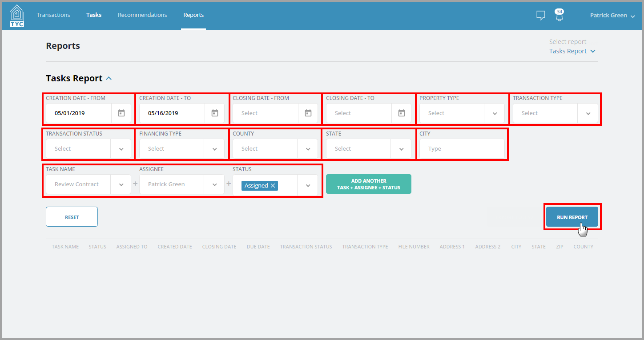Open the Financing Type dropdown

(x=214, y=148)
